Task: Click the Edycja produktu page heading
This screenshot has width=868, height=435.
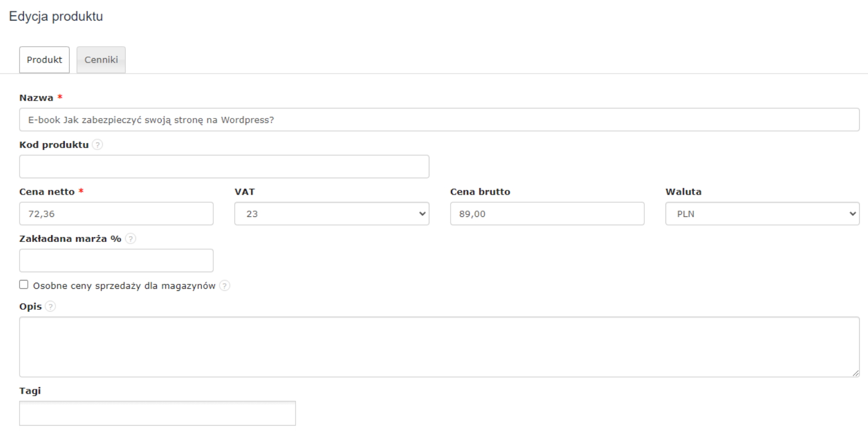Action: coord(56,16)
